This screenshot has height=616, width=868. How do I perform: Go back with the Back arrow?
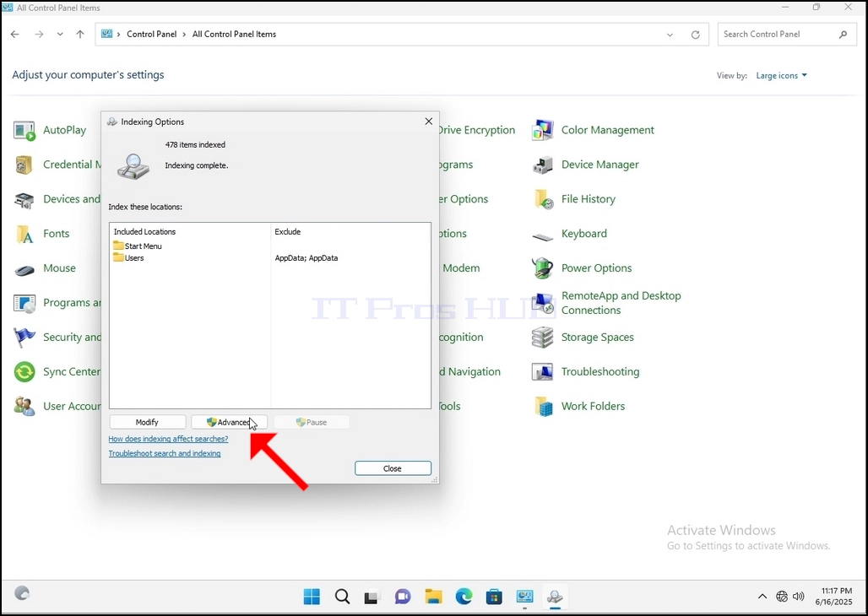[x=15, y=35]
